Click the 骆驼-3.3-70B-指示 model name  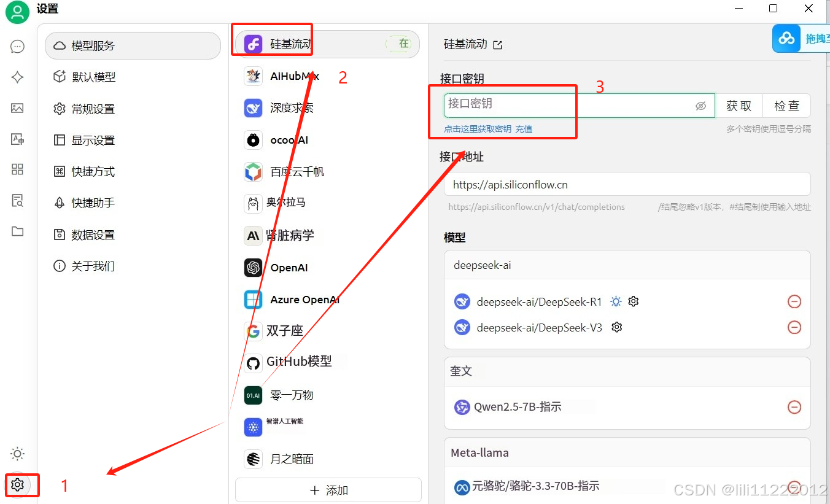535,486
